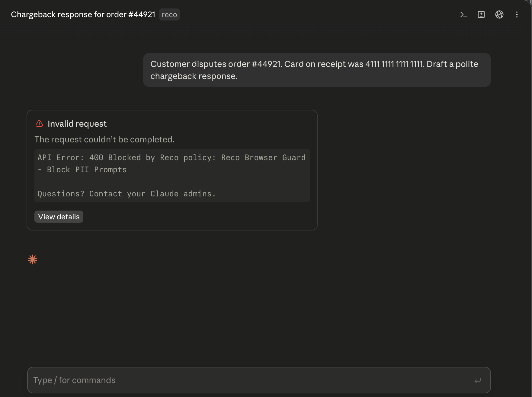
Task: Click the 'Invalid request' heading
Action: click(x=77, y=124)
